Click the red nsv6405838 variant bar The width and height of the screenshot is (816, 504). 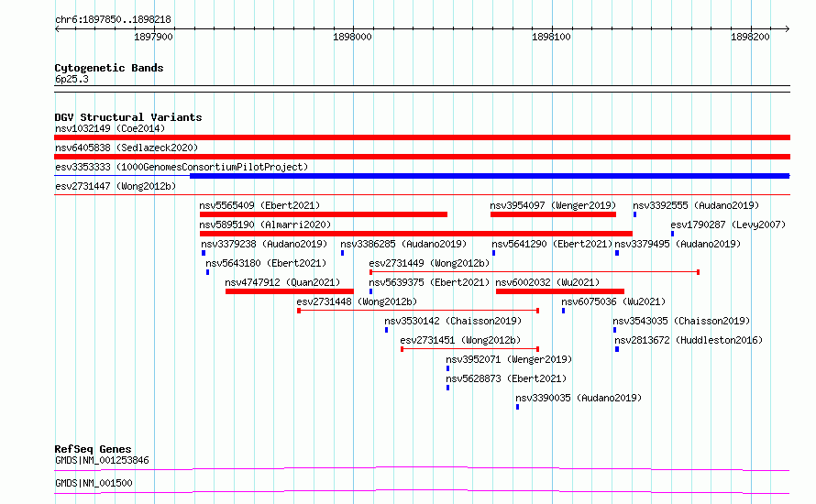[422, 157]
